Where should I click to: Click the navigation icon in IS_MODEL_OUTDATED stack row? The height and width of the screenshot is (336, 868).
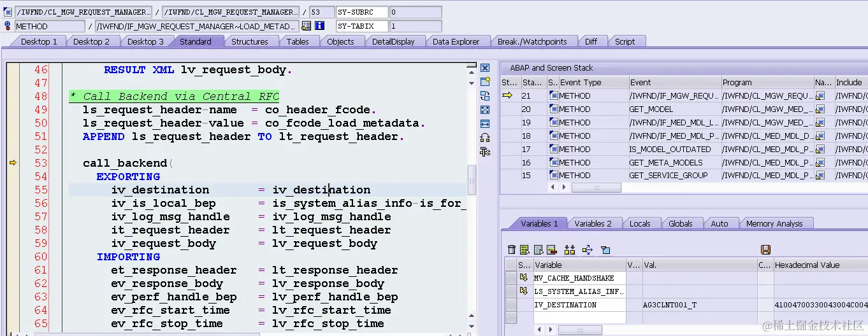coord(821,149)
